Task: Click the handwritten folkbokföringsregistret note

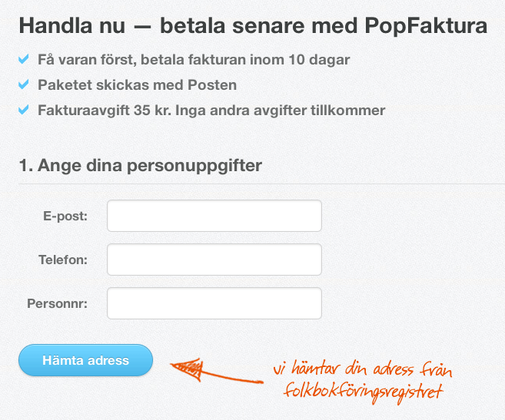Action: pos(364,381)
